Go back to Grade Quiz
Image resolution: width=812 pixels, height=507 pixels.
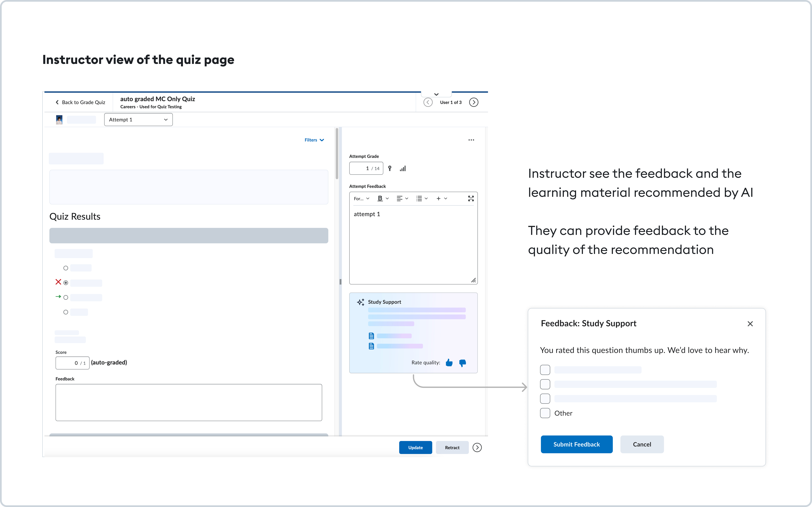80,102
